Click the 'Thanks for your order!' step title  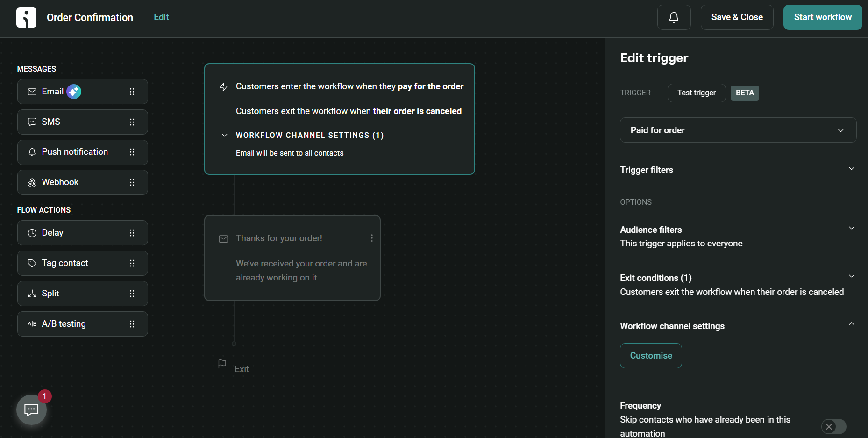279,238
